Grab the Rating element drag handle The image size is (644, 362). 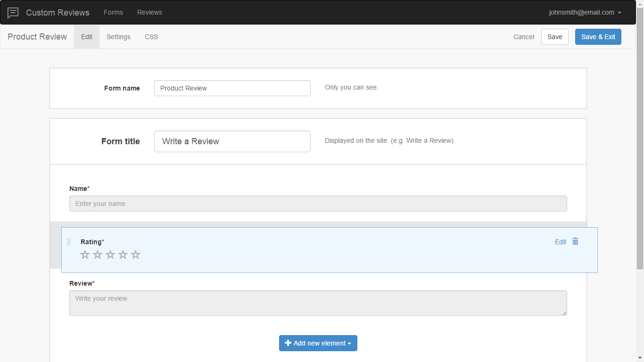69,242
